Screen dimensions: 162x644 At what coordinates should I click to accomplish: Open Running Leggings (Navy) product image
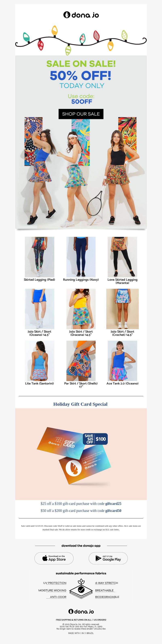coord(81,257)
